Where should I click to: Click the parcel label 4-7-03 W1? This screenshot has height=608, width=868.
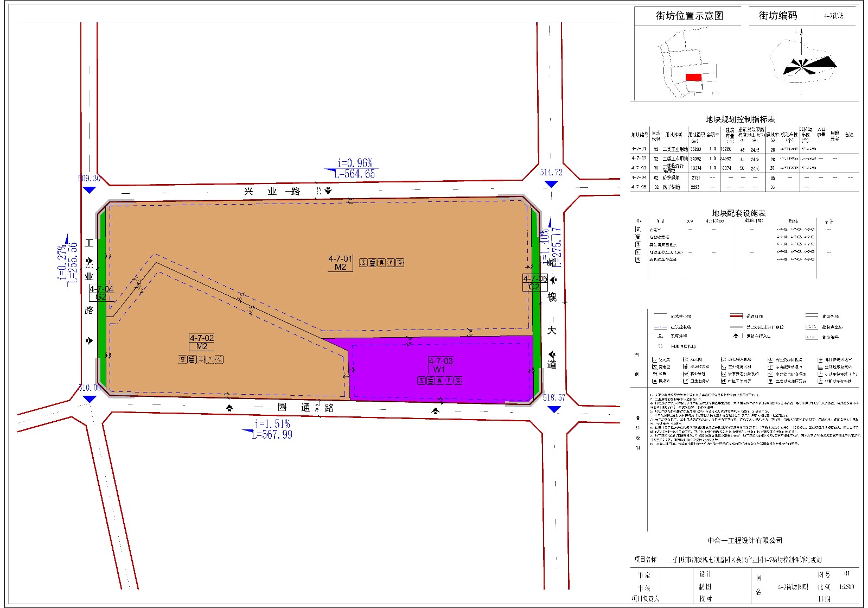tap(441, 365)
